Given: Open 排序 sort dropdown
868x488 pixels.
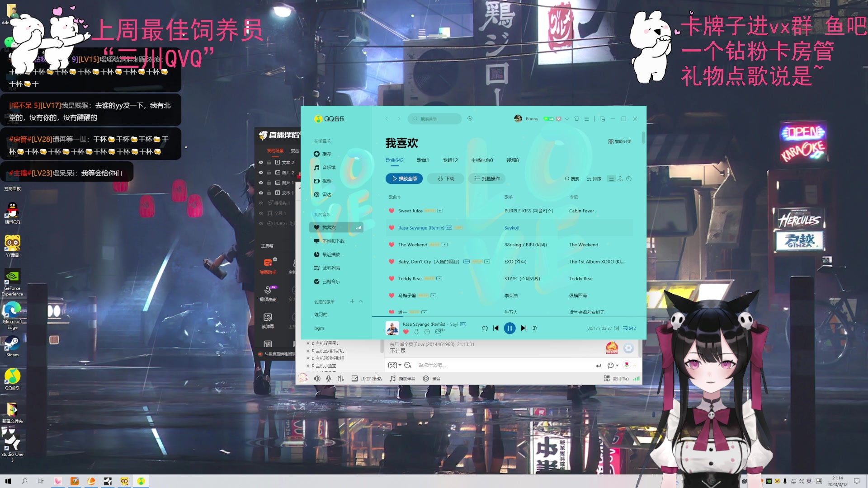Looking at the screenshot, I should (x=594, y=179).
